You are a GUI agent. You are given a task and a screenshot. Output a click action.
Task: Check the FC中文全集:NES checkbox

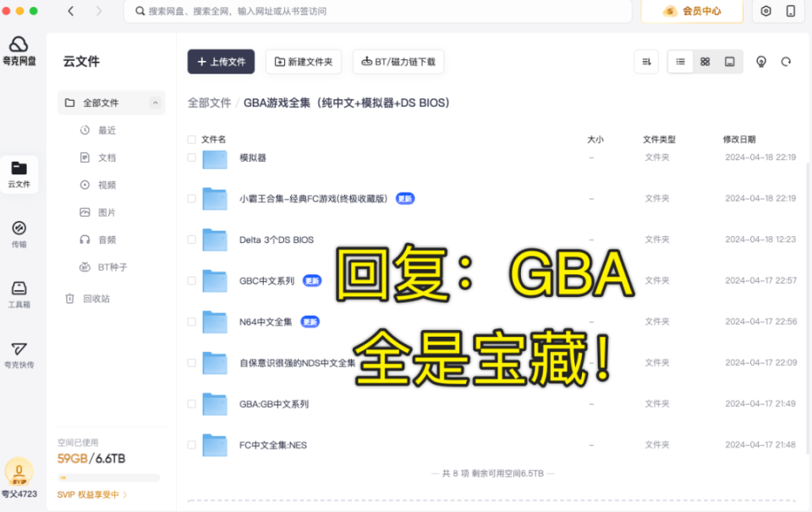point(192,444)
